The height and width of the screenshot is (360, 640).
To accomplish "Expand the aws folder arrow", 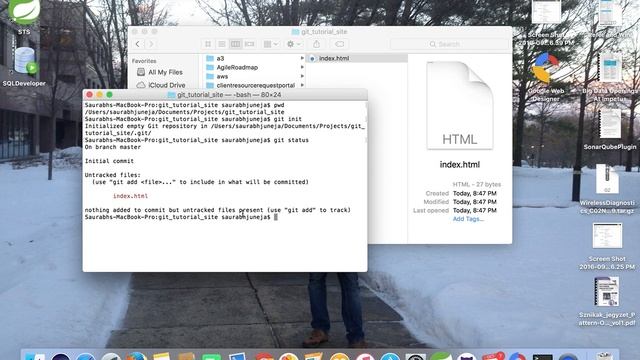I will point(302,76).
